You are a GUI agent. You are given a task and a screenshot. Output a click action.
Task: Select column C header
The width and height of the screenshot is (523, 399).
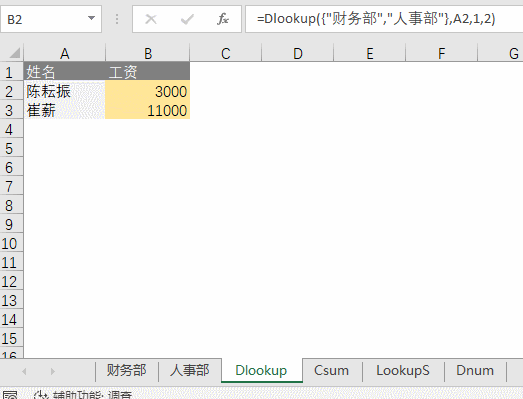226,53
